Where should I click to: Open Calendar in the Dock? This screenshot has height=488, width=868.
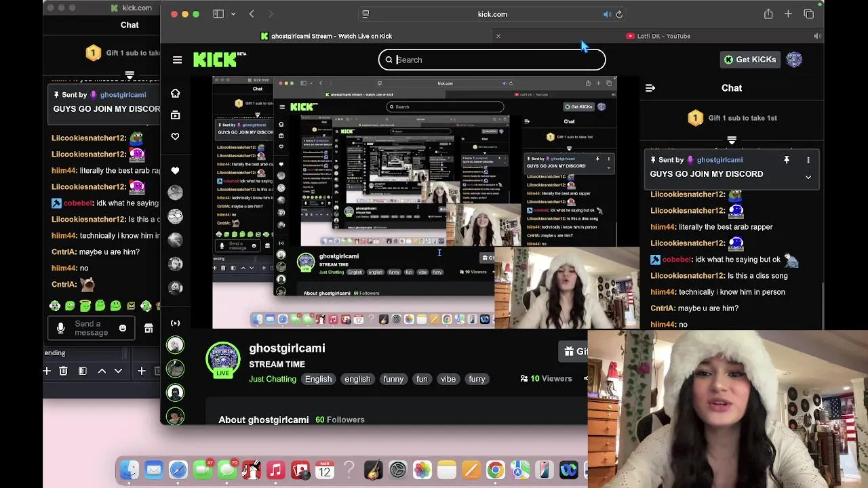324,470
